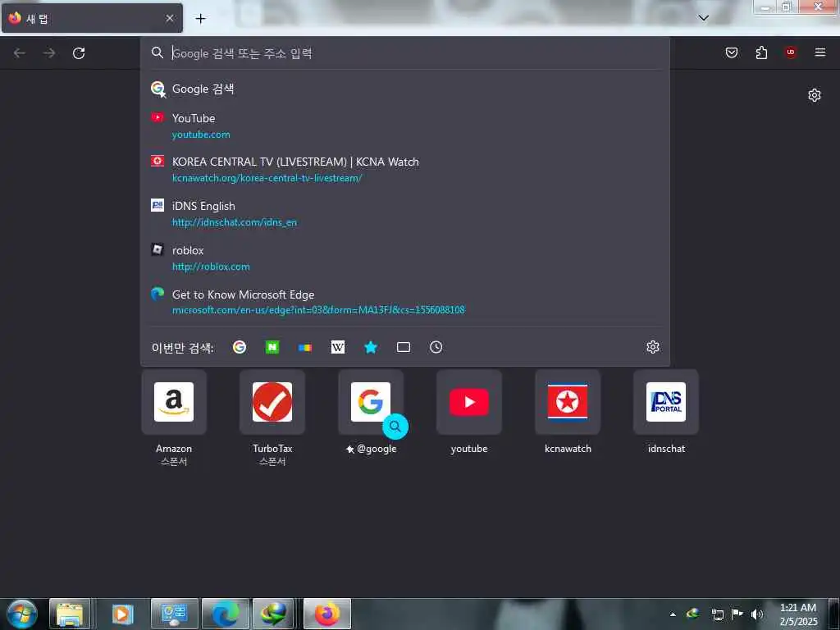Image resolution: width=840 pixels, height=630 pixels.
Task: Search open tabs with tab icon
Action: 404,347
